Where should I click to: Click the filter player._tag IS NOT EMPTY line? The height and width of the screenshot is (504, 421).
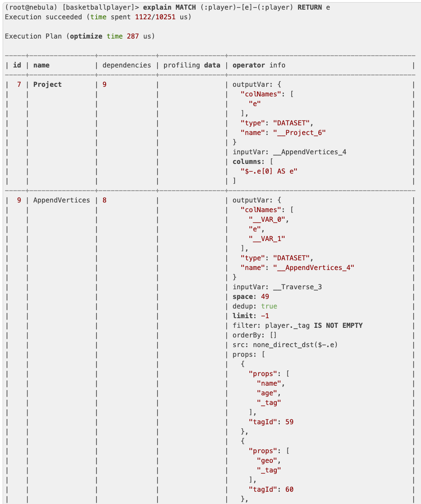click(x=298, y=326)
